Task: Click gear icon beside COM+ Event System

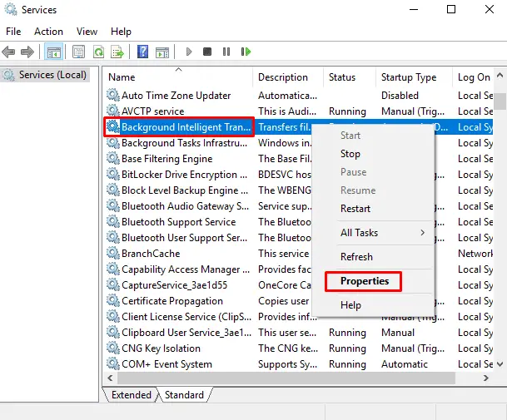Action: click(113, 363)
